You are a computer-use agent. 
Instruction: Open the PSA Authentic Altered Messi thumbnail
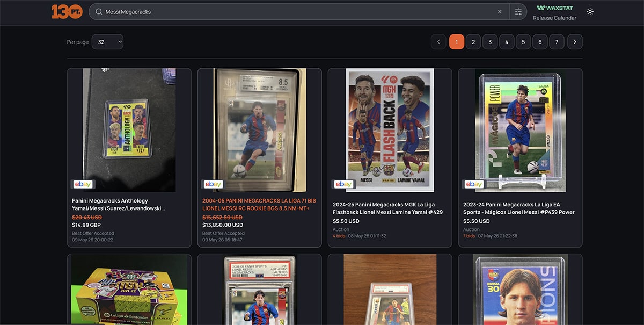[x=260, y=290]
